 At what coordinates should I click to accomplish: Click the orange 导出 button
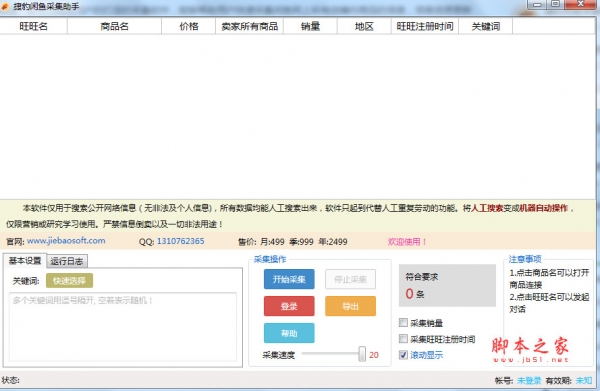coord(350,306)
